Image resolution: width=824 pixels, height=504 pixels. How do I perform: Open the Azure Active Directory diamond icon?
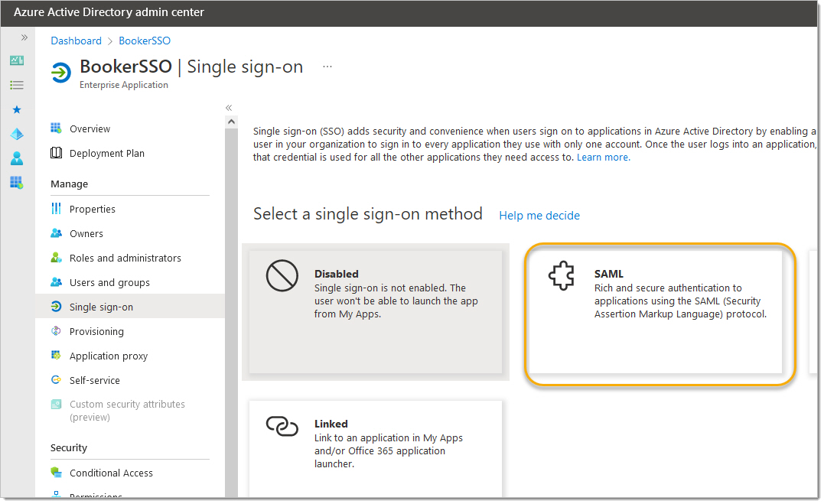click(x=17, y=134)
